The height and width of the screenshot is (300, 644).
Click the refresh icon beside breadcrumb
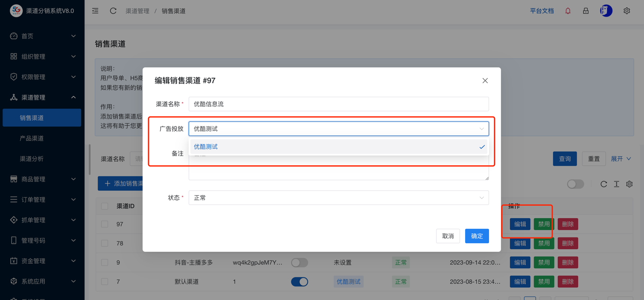click(113, 11)
